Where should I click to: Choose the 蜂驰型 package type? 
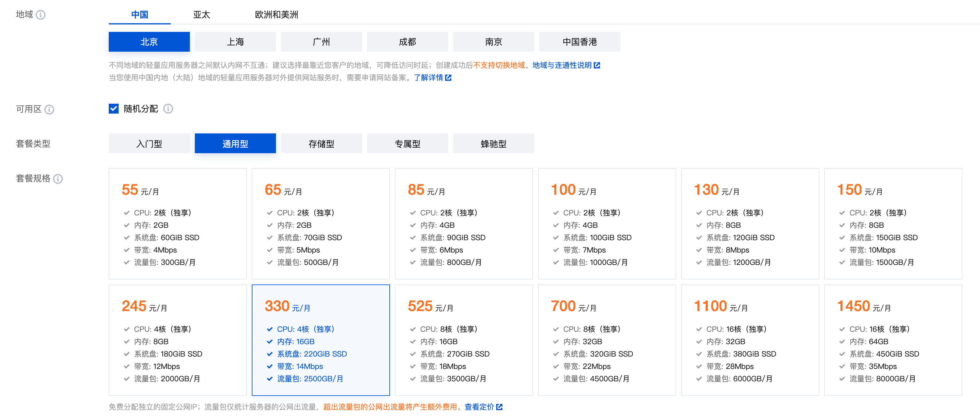pyautogui.click(x=493, y=144)
